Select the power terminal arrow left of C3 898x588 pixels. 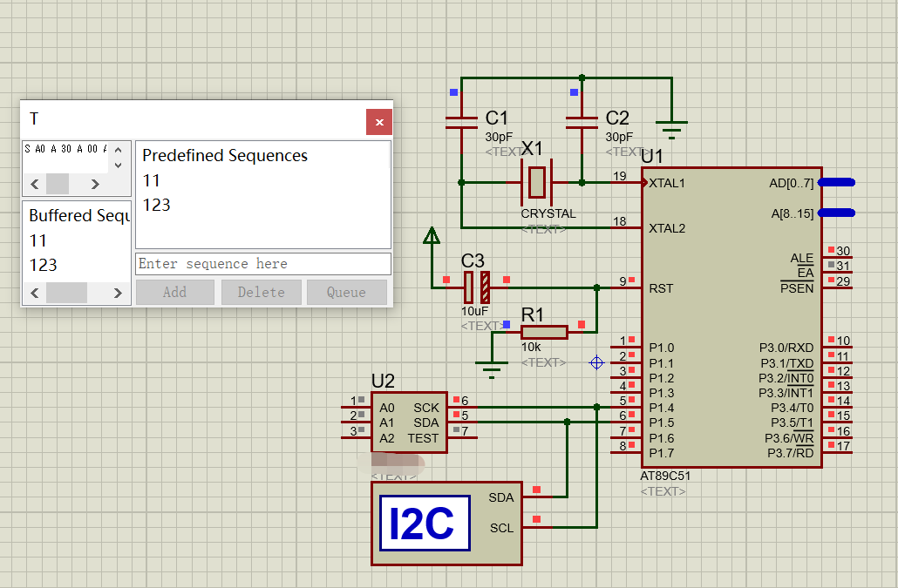[432, 236]
